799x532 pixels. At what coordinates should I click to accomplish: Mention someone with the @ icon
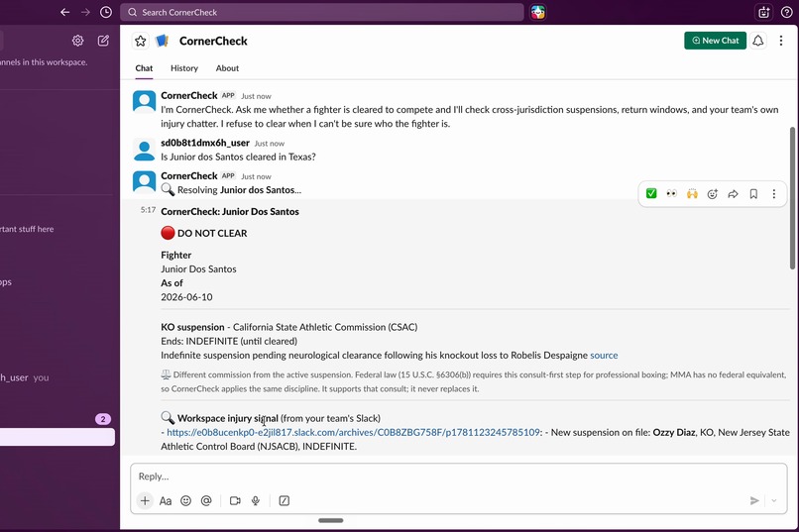pos(206,501)
